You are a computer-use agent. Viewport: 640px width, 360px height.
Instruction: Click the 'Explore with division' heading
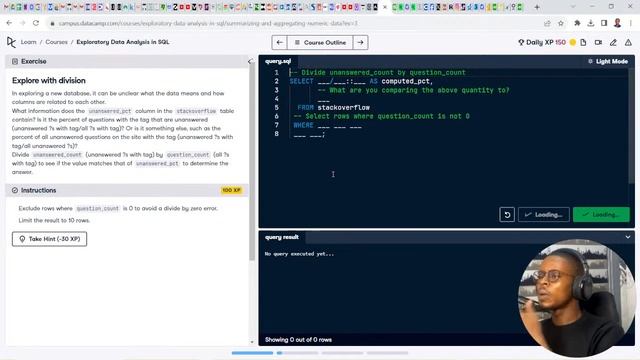pyautogui.click(x=49, y=80)
